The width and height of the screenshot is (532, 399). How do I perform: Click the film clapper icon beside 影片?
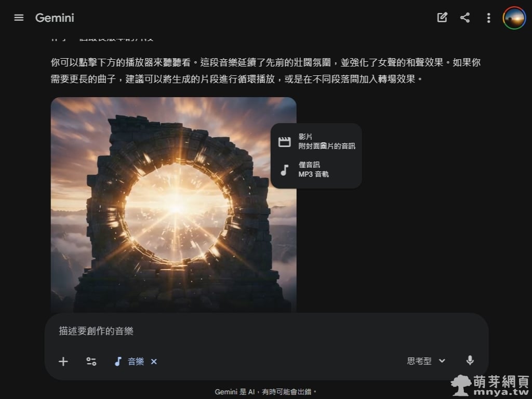click(284, 142)
